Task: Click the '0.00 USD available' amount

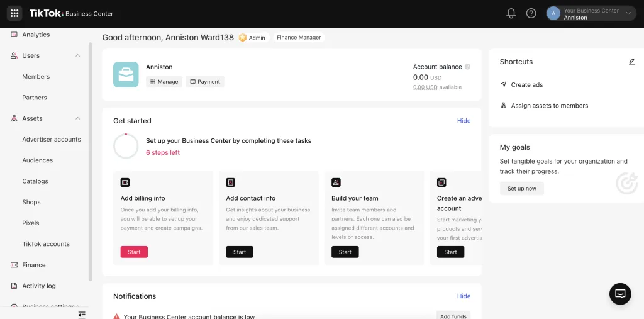Action: tap(437, 87)
